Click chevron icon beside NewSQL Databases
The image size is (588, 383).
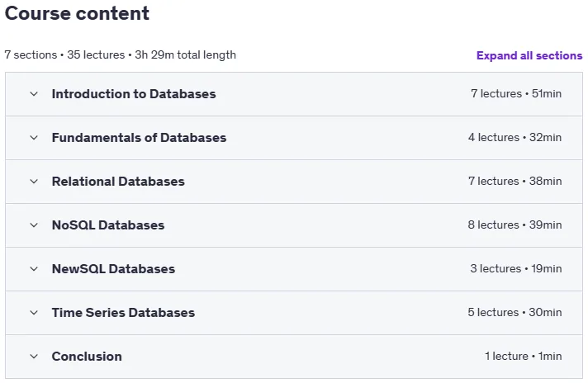(x=34, y=269)
